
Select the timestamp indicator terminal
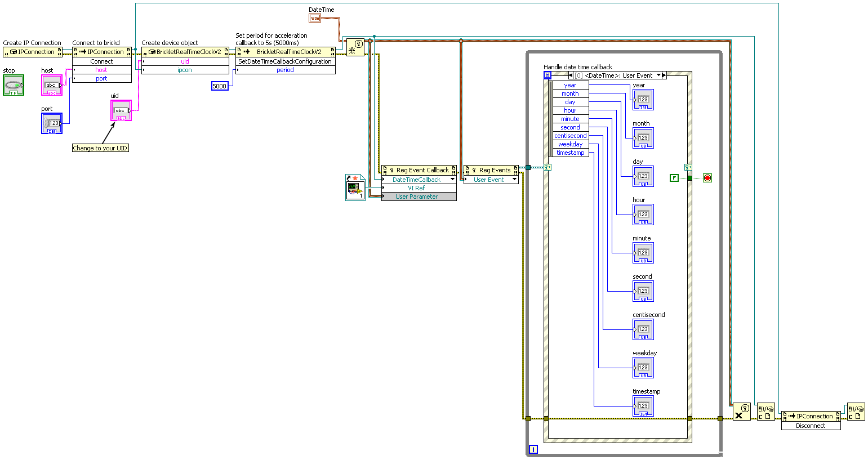(643, 406)
